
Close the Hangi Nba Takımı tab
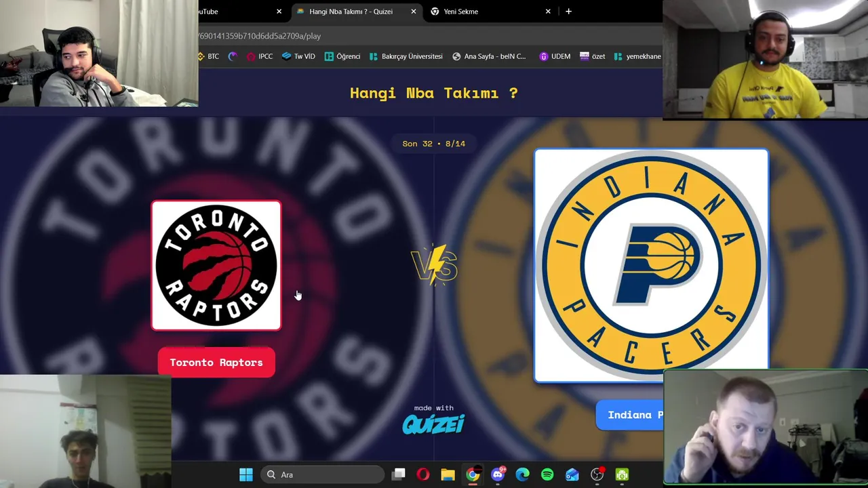pyautogui.click(x=414, y=12)
